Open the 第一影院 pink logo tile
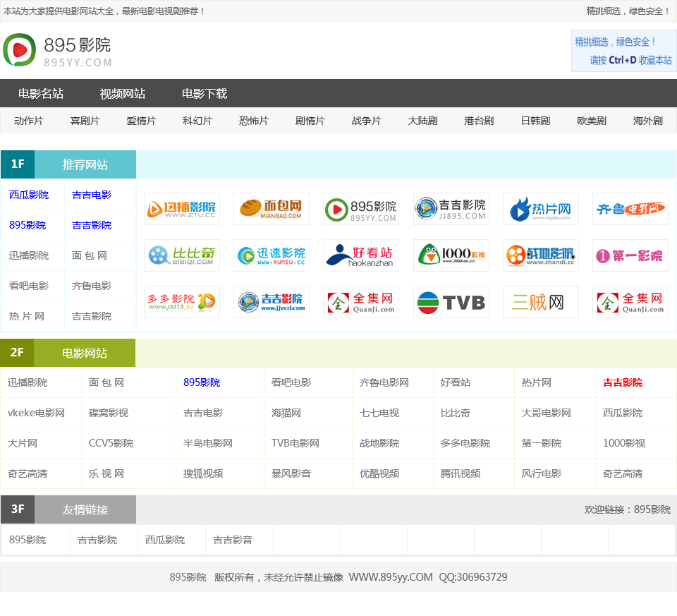Image resolution: width=677 pixels, height=616 pixels. [x=630, y=255]
